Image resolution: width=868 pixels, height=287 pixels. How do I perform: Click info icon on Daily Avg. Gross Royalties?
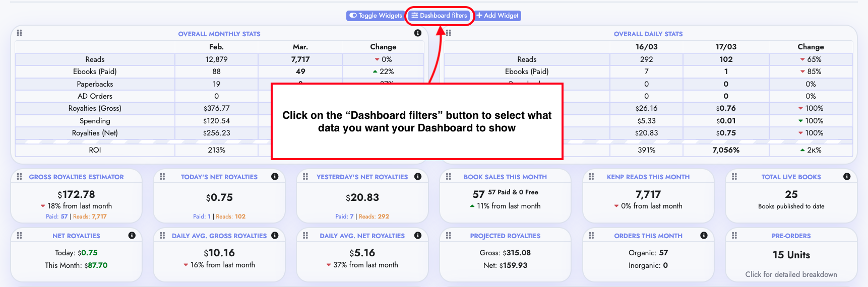pyautogui.click(x=275, y=235)
